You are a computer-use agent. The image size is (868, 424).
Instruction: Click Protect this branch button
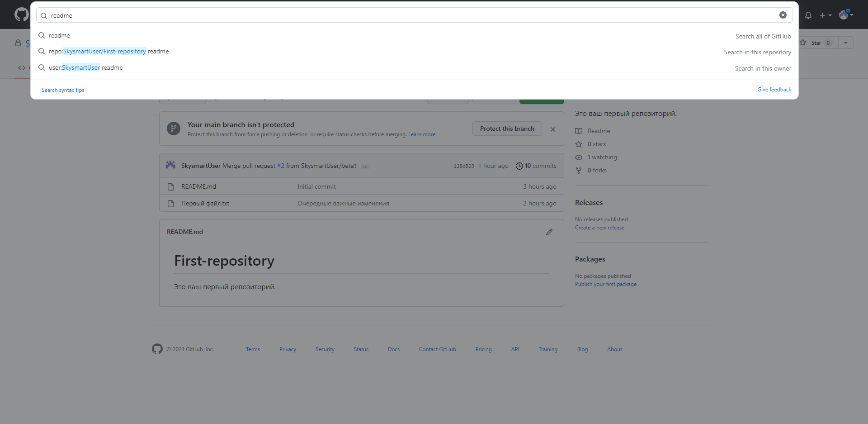[x=507, y=129]
